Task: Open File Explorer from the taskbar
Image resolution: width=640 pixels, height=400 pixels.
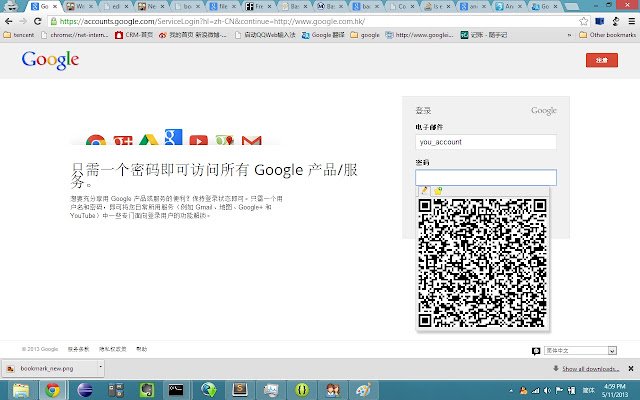Action: pos(20,390)
